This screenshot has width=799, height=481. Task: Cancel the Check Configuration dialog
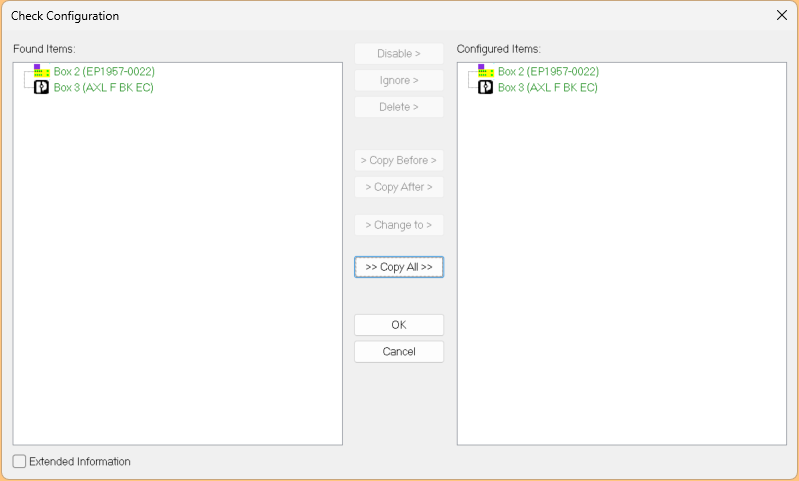pos(399,352)
